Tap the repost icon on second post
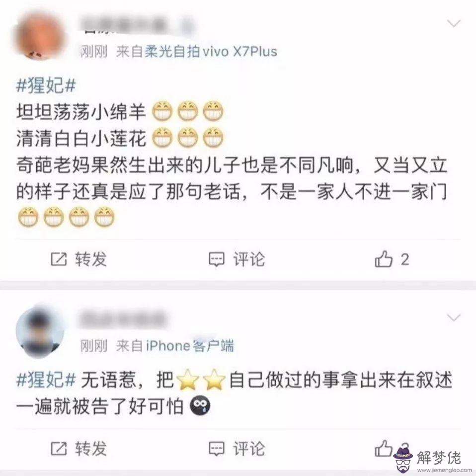 point(59,448)
